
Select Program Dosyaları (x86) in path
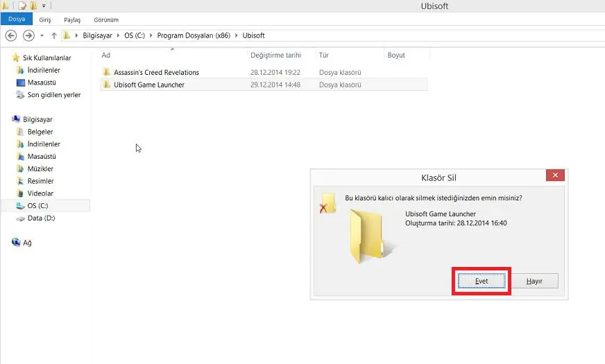click(194, 35)
